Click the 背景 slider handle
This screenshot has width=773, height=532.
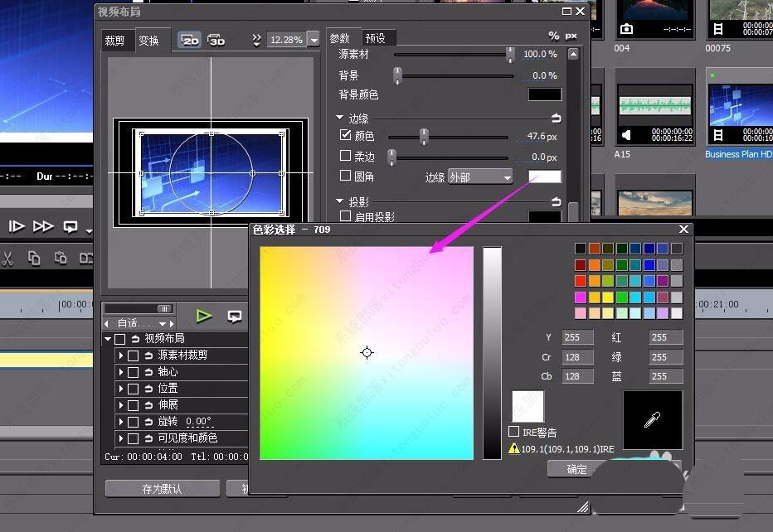point(397,75)
